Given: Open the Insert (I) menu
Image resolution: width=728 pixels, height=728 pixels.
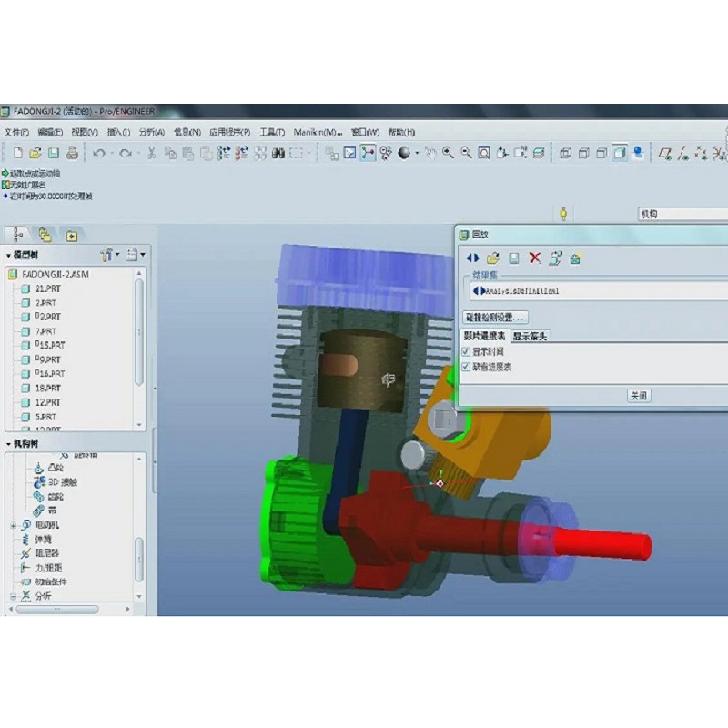Looking at the screenshot, I should click(119, 132).
